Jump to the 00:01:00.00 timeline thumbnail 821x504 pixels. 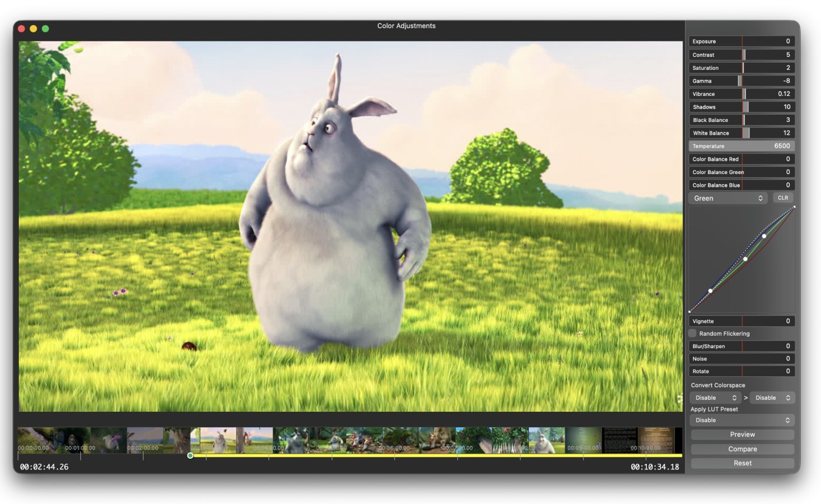pos(72,440)
